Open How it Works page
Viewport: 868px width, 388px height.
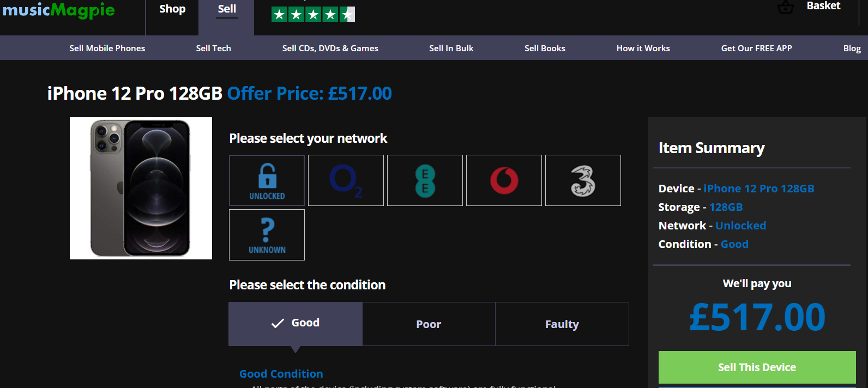click(x=643, y=48)
